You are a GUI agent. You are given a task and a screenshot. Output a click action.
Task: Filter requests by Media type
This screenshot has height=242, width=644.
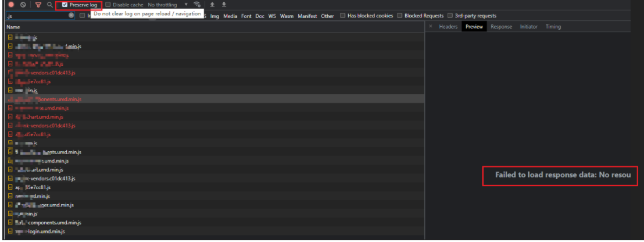click(x=230, y=16)
